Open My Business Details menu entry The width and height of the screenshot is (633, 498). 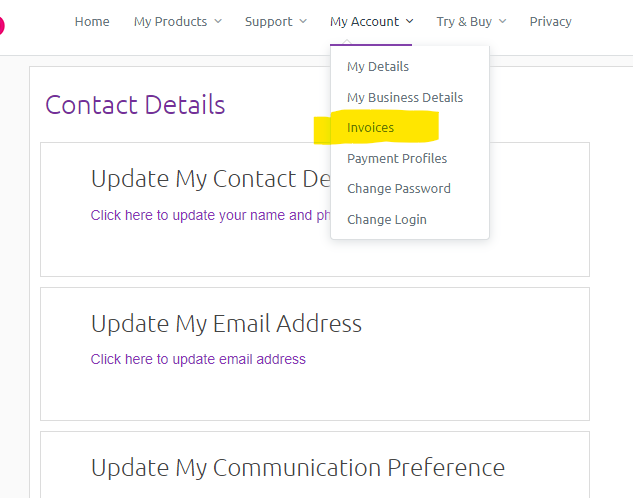pos(405,97)
